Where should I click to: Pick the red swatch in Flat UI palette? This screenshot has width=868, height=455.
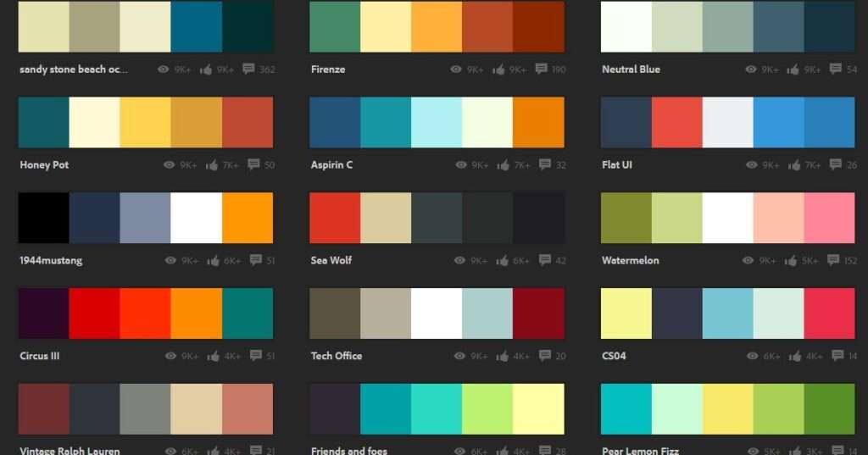[x=676, y=122]
